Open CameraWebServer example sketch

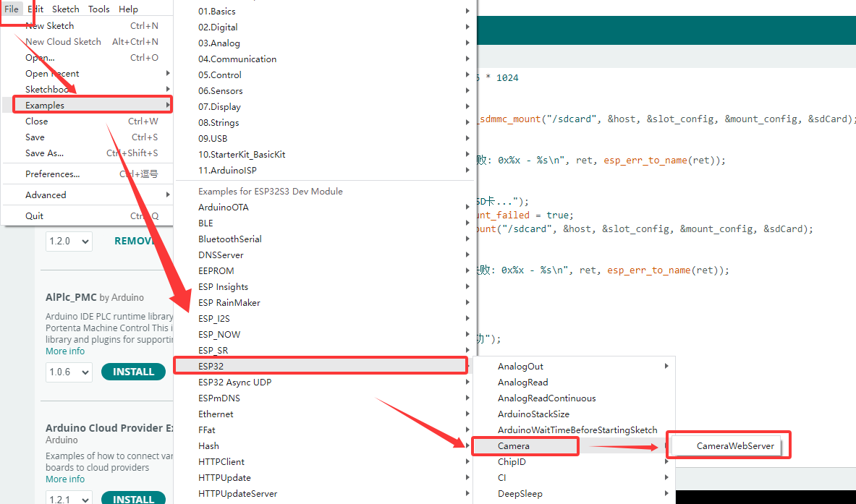pyautogui.click(x=726, y=445)
